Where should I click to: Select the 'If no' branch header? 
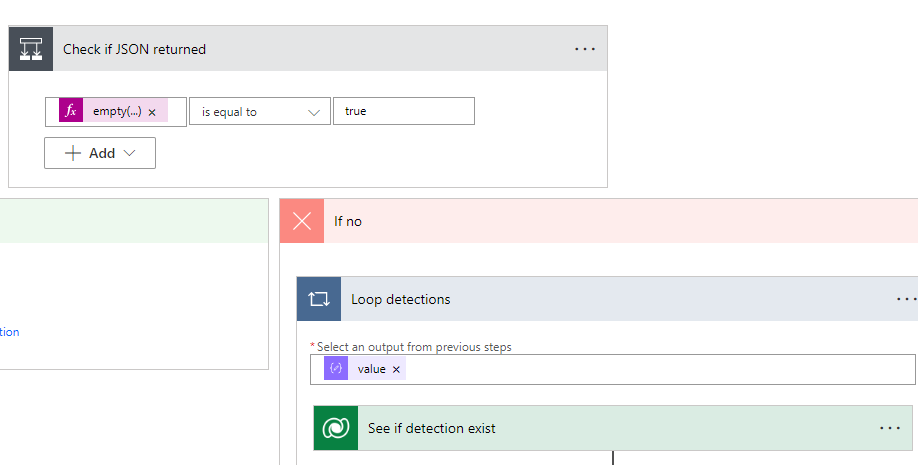600,221
